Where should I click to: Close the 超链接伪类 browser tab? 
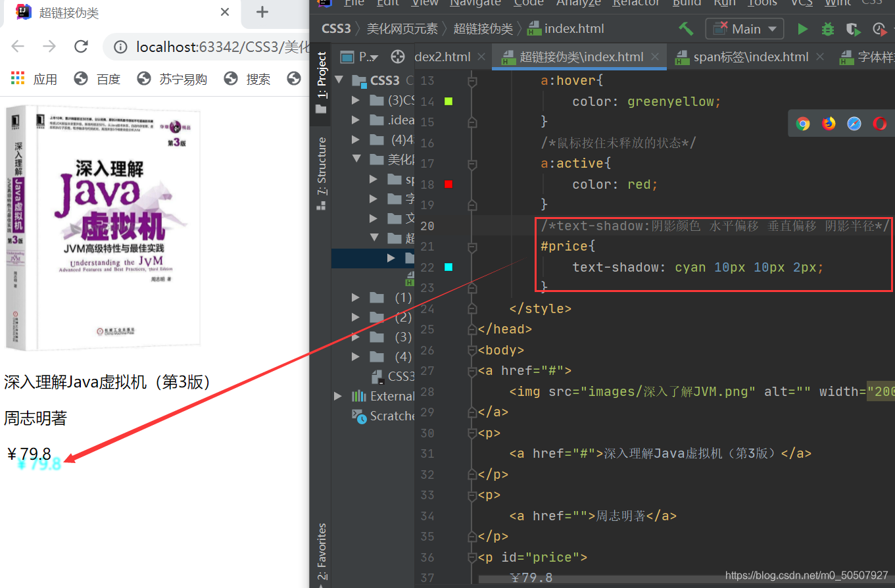pyautogui.click(x=225, y=12)
